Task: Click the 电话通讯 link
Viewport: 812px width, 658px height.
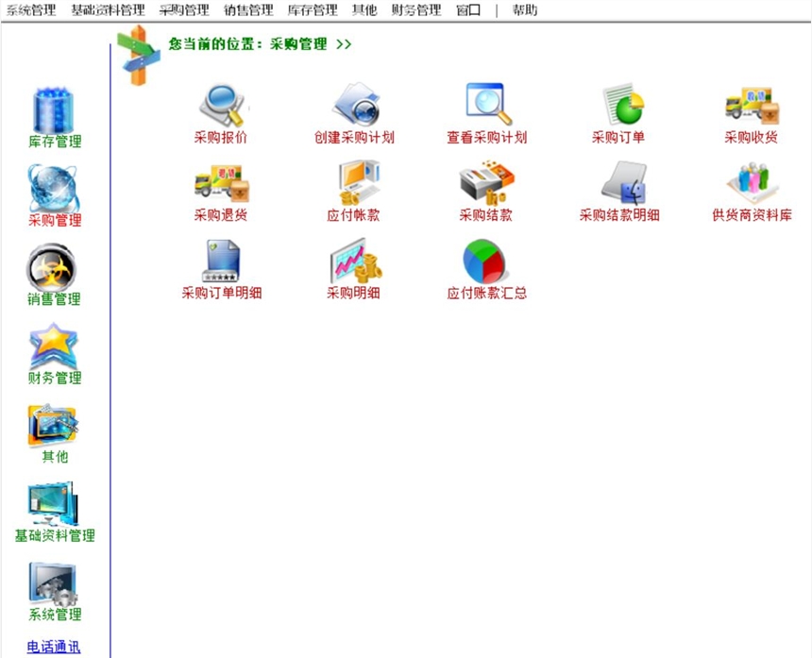Action: click(54, 647)
